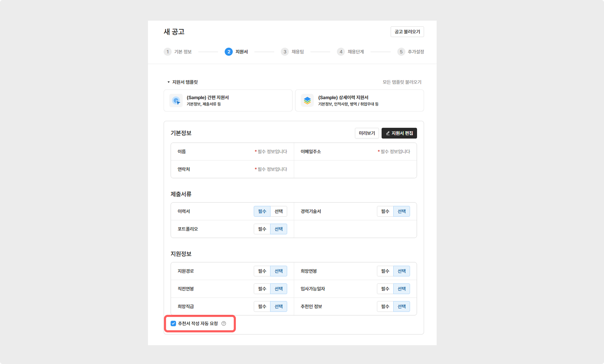The image size is (604, 364).
Task: Set 희망연봉 to 선택
Action: point(402,271)
